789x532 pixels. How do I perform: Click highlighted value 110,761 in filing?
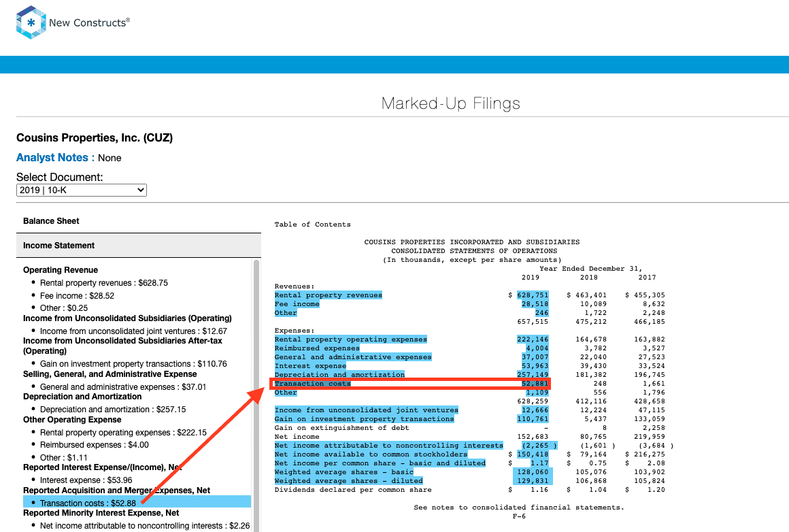533,419
